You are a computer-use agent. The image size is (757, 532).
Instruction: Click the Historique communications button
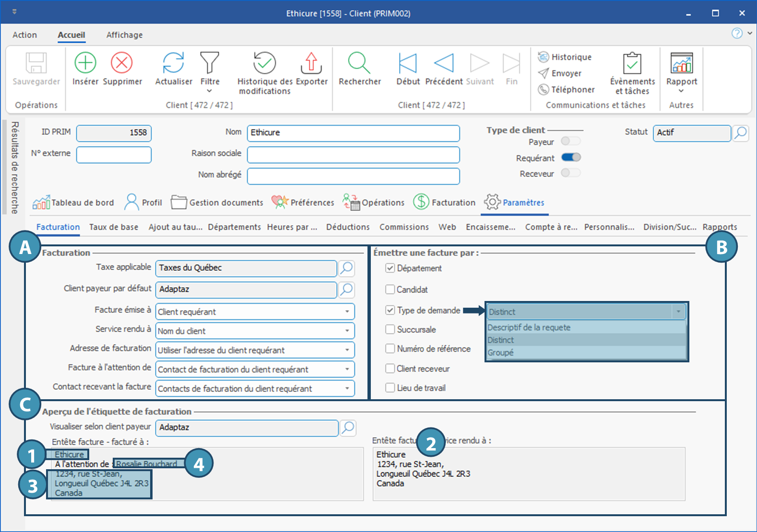565,57
